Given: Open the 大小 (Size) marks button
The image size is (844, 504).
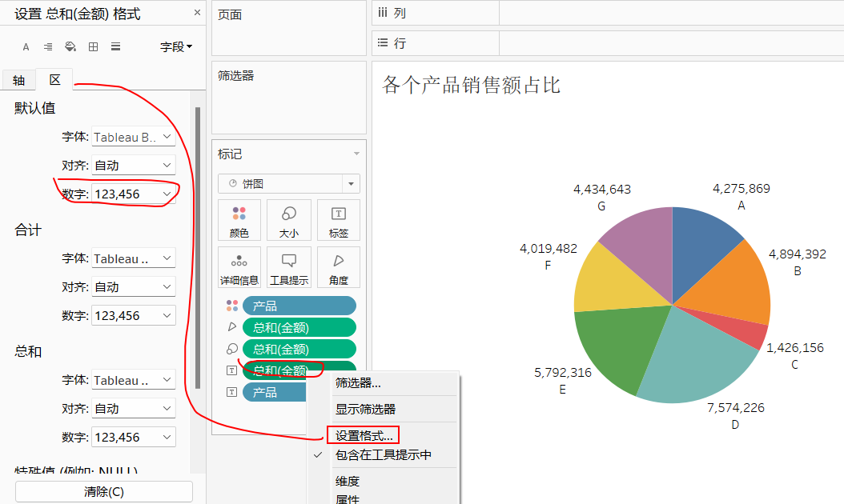Looking at the screenshot, I should coord(289,221).
